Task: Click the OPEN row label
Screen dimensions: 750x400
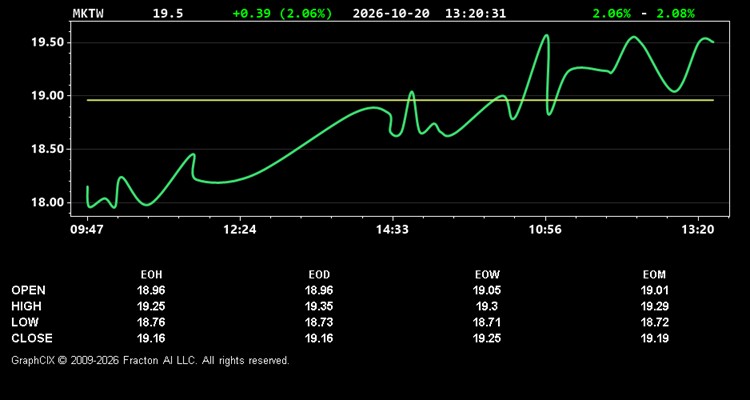Action: [29, 290]
